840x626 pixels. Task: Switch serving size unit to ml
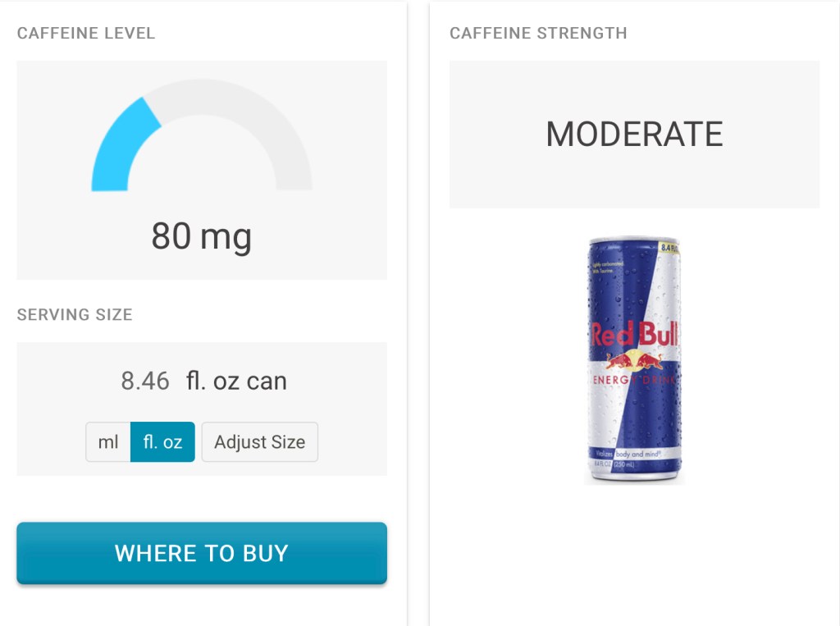click(108, 442)
